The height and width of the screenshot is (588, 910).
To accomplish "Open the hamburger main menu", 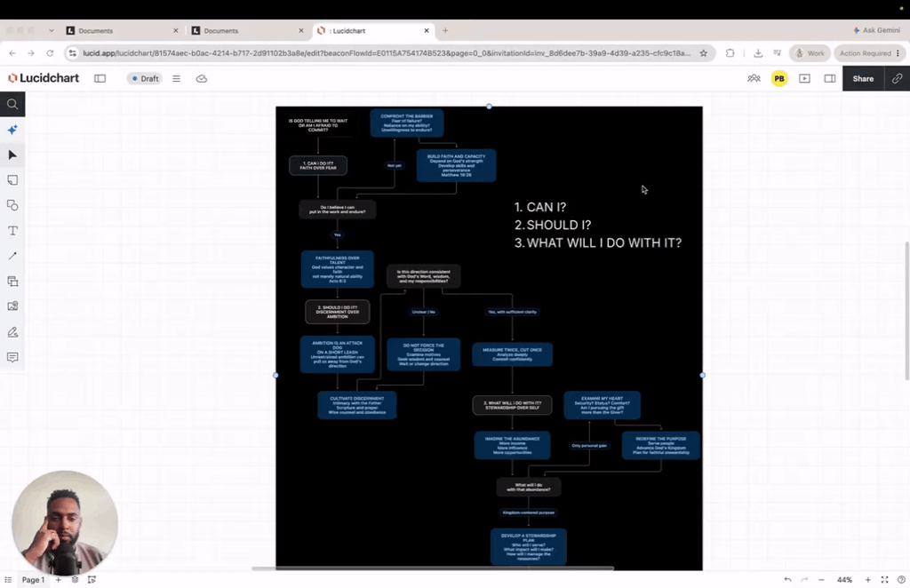I will click(177, 78).
